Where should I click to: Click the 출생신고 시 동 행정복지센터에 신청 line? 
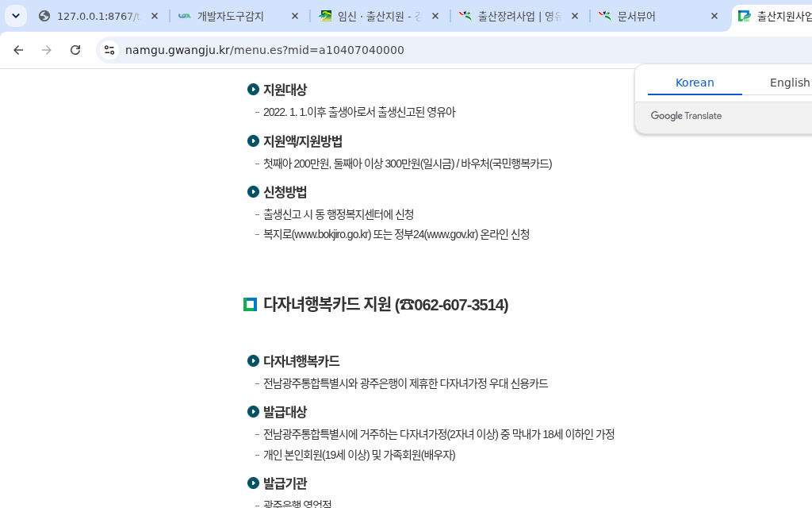coord(338,214)
